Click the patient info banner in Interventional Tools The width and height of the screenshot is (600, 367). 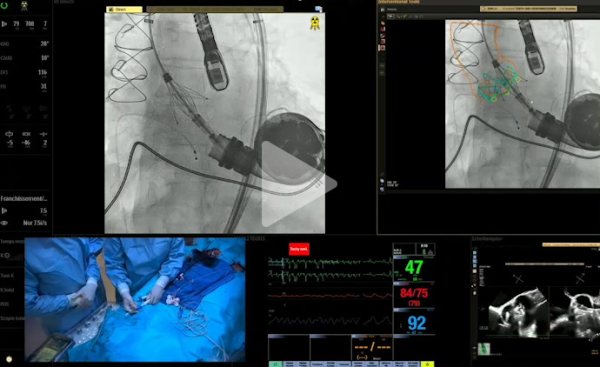pyautogui.click(x=528, y=8)
